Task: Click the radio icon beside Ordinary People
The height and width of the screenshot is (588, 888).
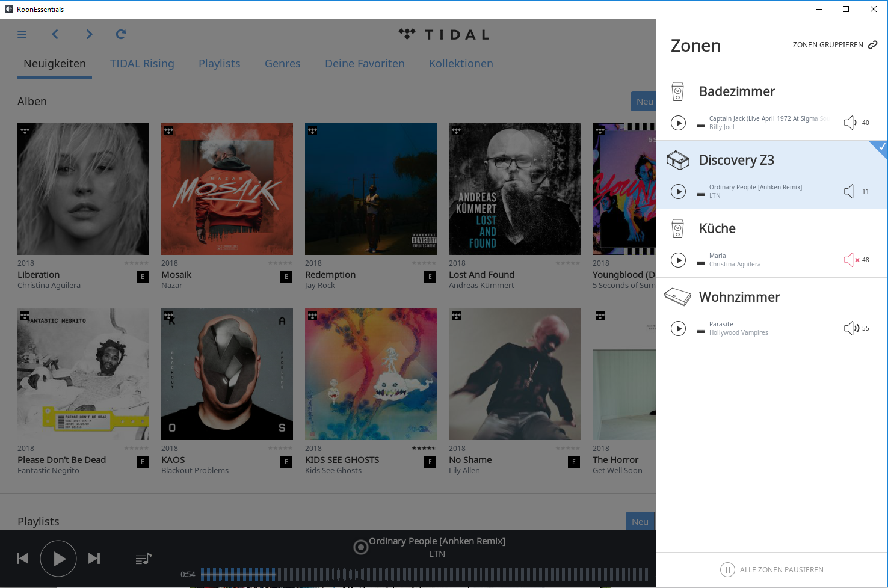Action: pyautogui.click(x=360, y=547)
